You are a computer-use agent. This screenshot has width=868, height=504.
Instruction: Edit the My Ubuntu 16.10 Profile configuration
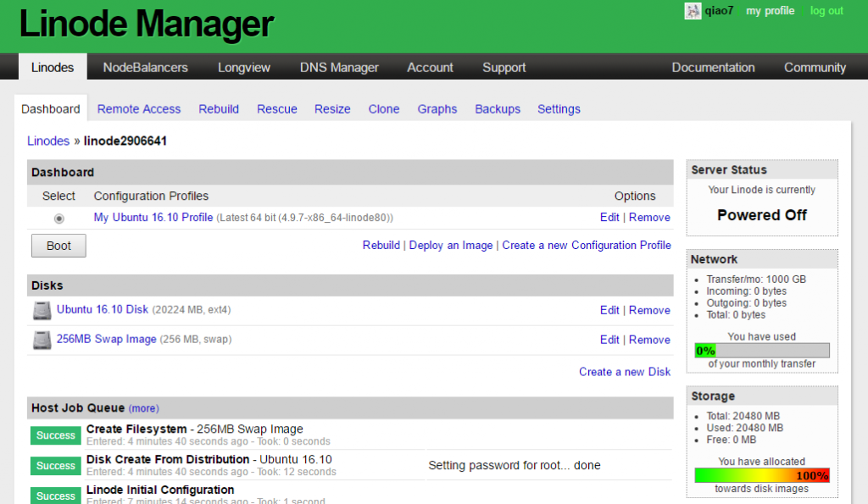(609, 218)
